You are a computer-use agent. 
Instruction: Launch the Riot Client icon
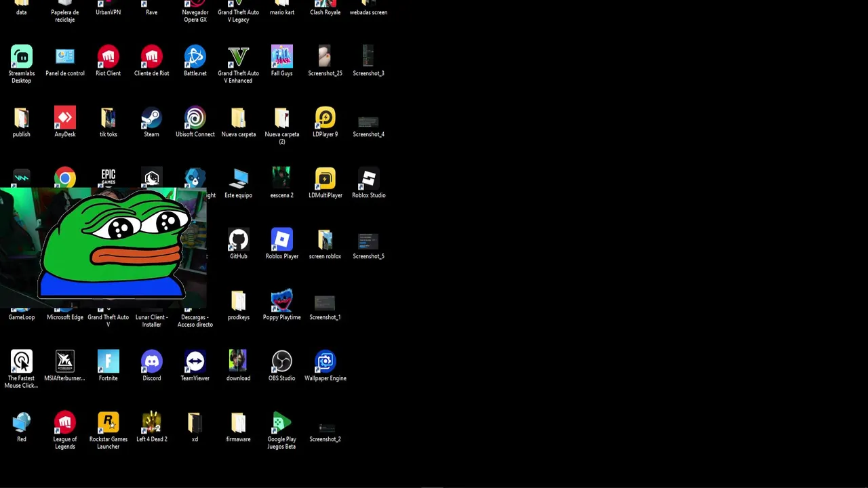click(108, 57)
